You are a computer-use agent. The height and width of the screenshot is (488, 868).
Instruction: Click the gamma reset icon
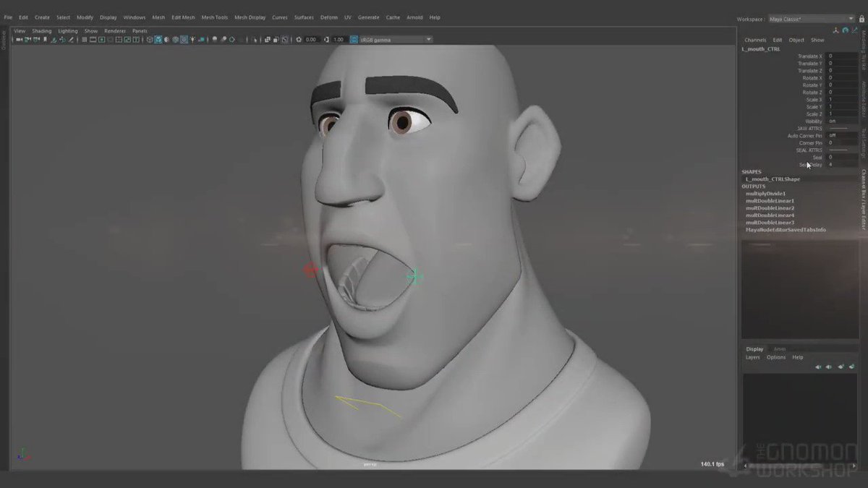[x=327, y=39]
